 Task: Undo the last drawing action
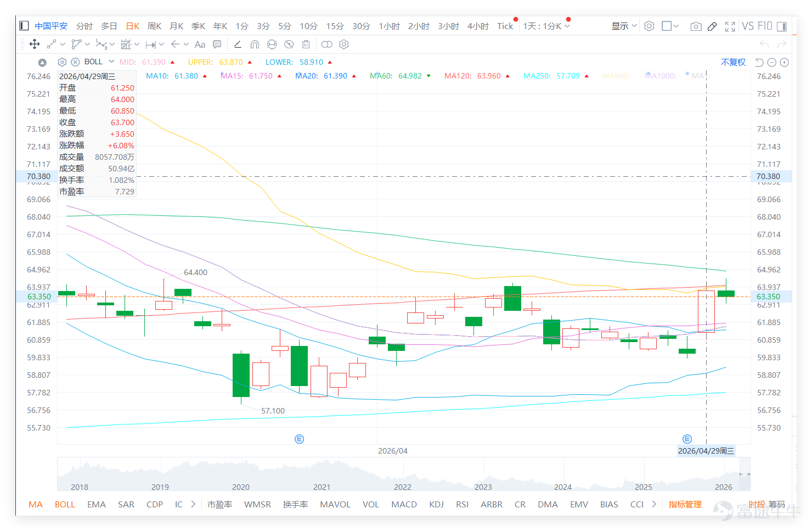tap(764, 44)
